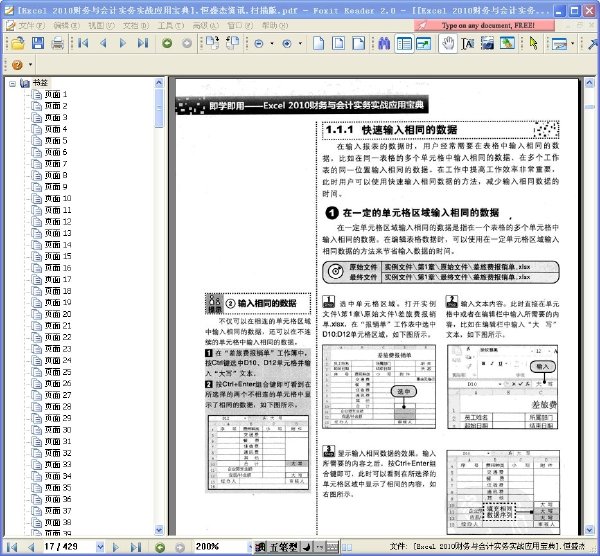The width and height of the screenshot is (600, 556).
Task: Click bookmark panel scroll up arrow
Action: 159,83
